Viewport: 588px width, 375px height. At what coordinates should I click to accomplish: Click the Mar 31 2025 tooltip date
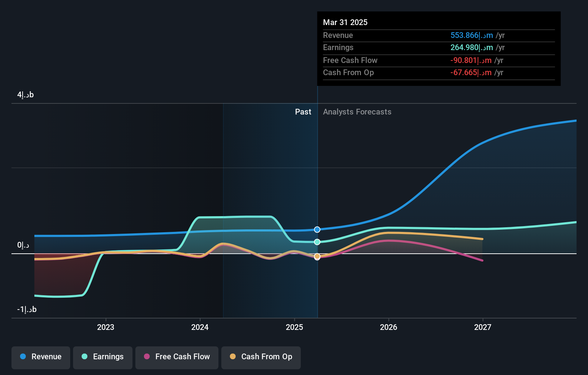pos(345,22)
